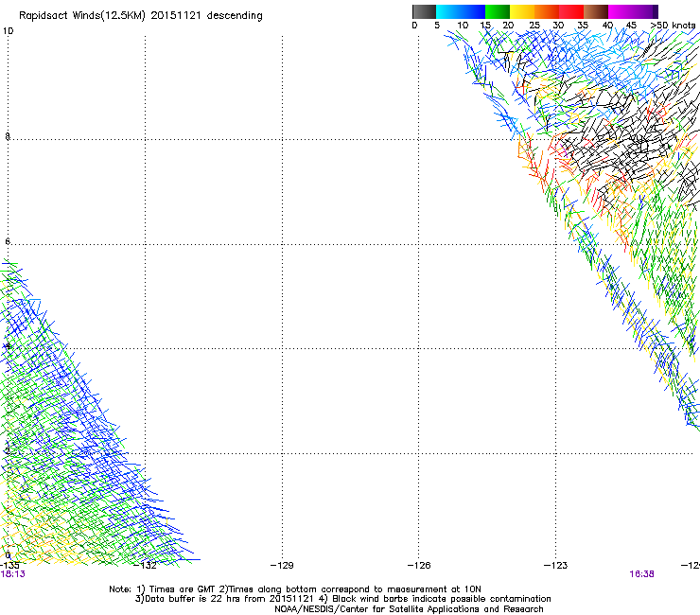Viewport: 700px width, 615px height.
Task: Click the legend label 45
Action: click(x=631, y=26)
